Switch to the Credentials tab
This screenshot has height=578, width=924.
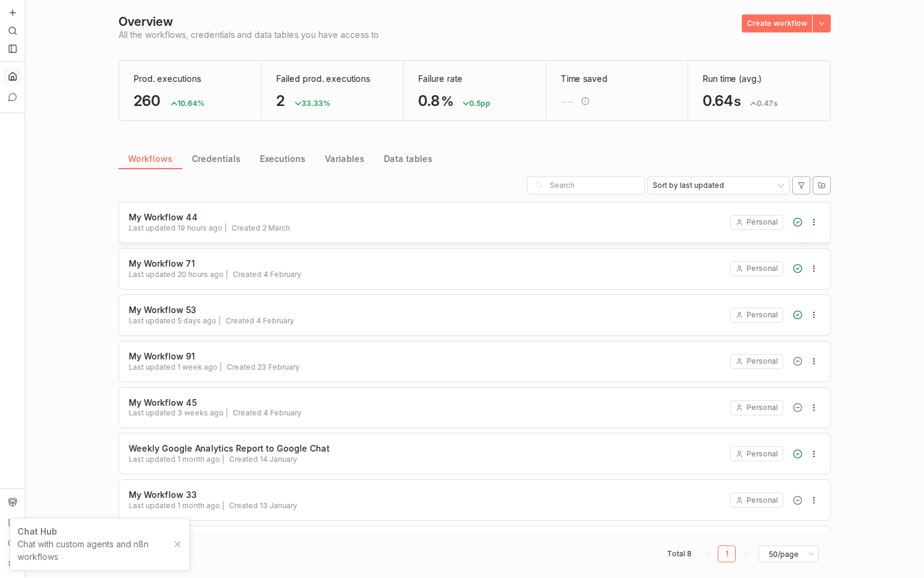point(216,159)
